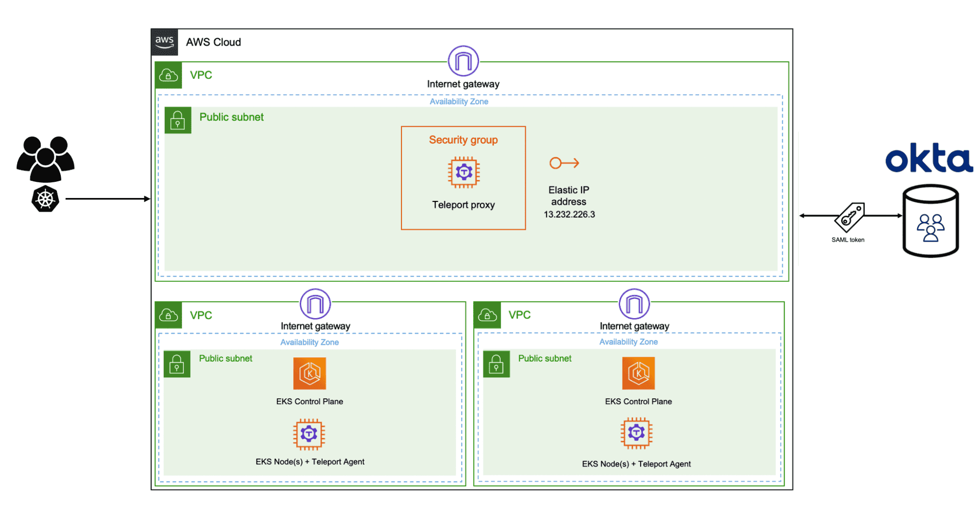Click bottom-right 'EKS Node(s) + Teleport Agent' label
Image resolution: width=980 pixels, height=517 pixels.
636,464
